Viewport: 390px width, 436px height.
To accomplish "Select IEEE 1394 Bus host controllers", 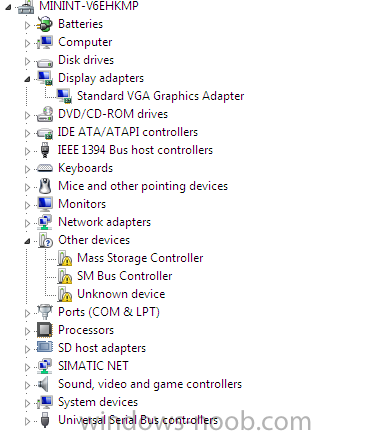I will 135,150.
